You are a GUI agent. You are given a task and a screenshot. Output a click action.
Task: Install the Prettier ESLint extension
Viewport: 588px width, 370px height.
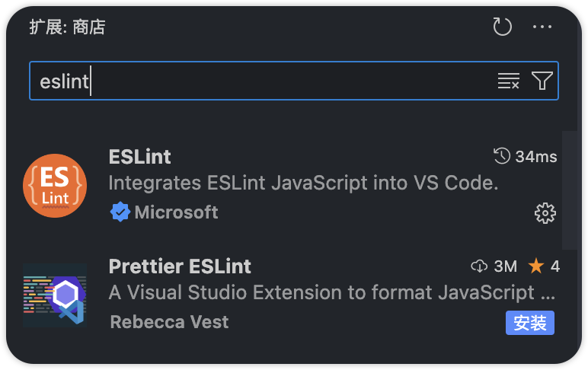pyautogui.click(x=529, y=322)
